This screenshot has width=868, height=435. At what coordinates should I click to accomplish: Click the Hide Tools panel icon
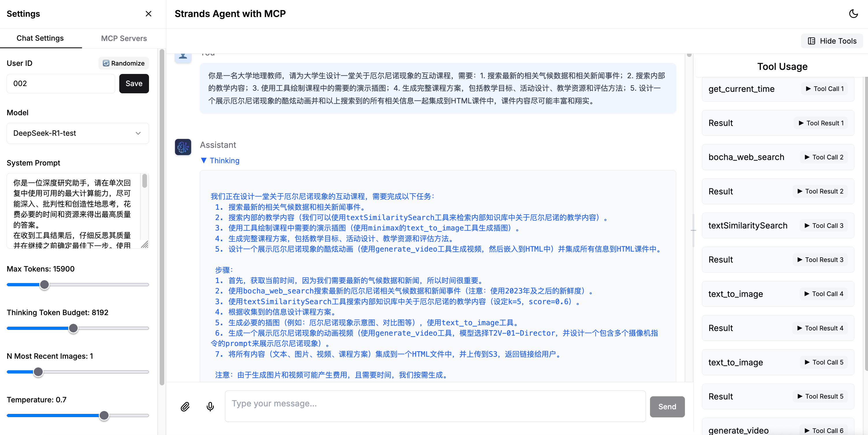[x=812, y=41]
